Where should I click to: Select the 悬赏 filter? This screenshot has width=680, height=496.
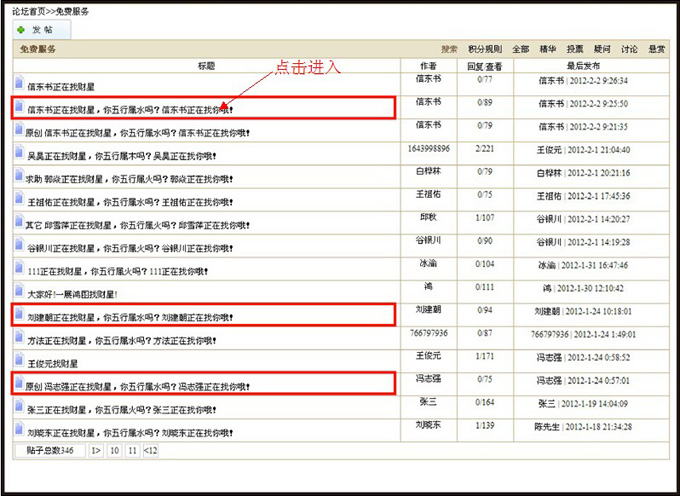pyautogui.click(x=657, y=49)
